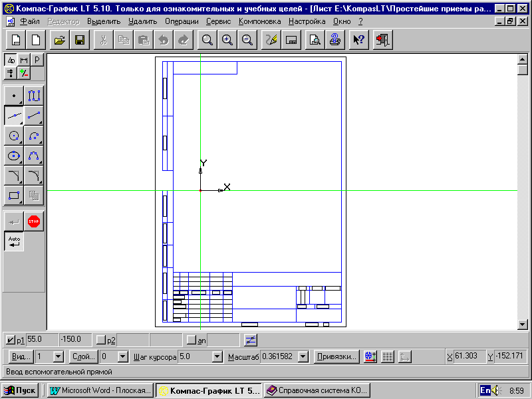Select the hatching tool

coord(34,196)
